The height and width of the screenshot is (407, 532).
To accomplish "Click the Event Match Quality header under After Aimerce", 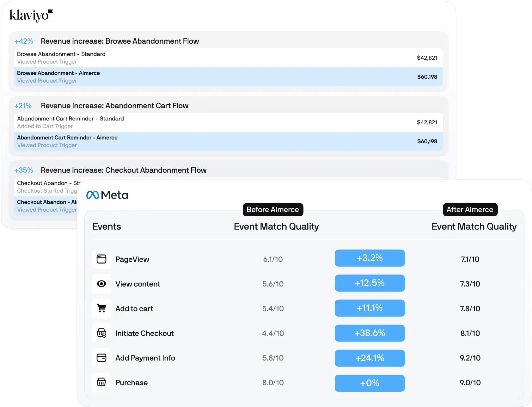I will tap(474, 227).
